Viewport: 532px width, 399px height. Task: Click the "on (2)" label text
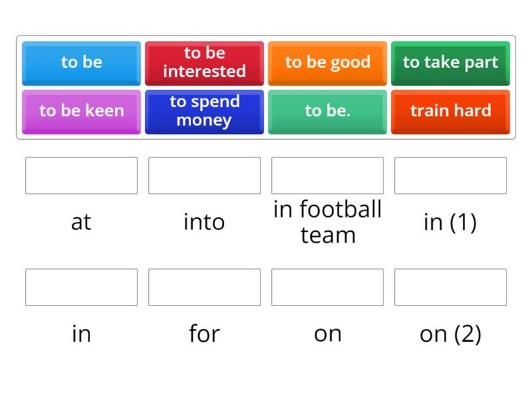pos(450,334)
